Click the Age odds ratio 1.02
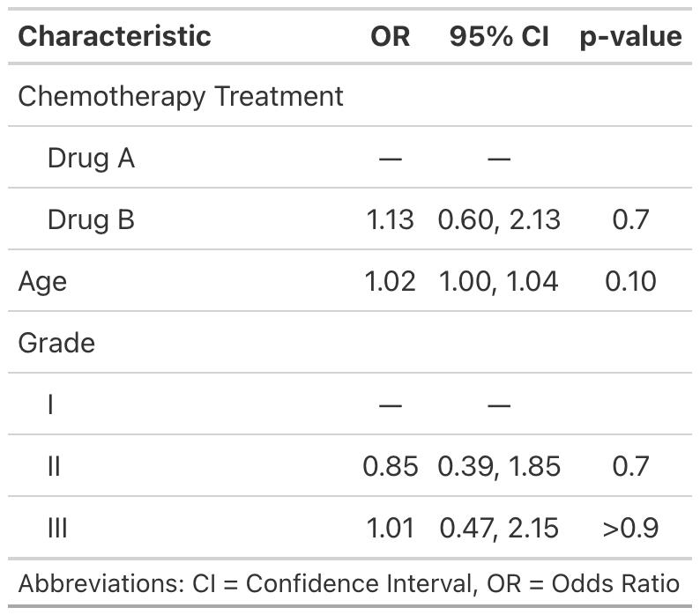Viewport: 700px width, 615px height. pyautogui.click(x=390, y=281)
